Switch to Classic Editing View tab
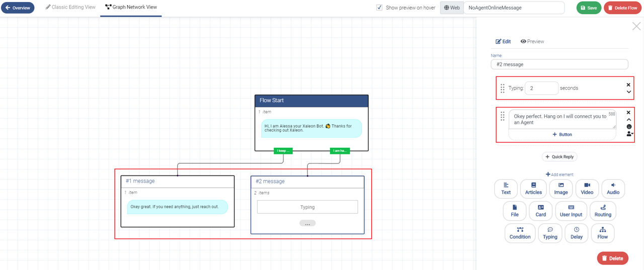Screen dimensions: 644x270 pyautogui.click(x=70, y=8)
